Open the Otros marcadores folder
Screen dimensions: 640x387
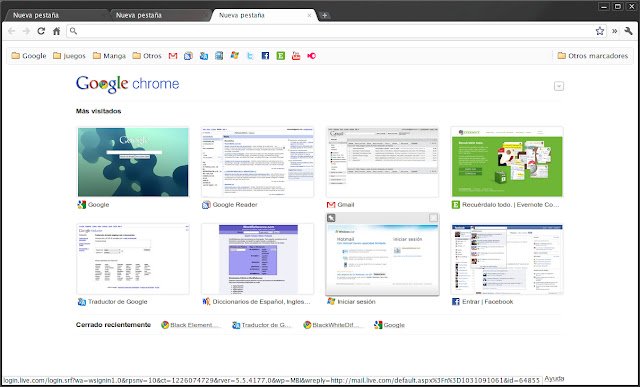tap(593, 56)
